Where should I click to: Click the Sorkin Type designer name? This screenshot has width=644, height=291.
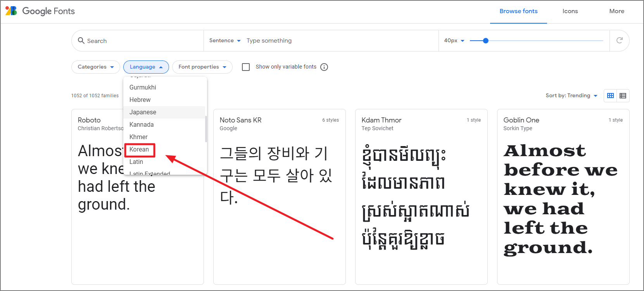(518, 129)
